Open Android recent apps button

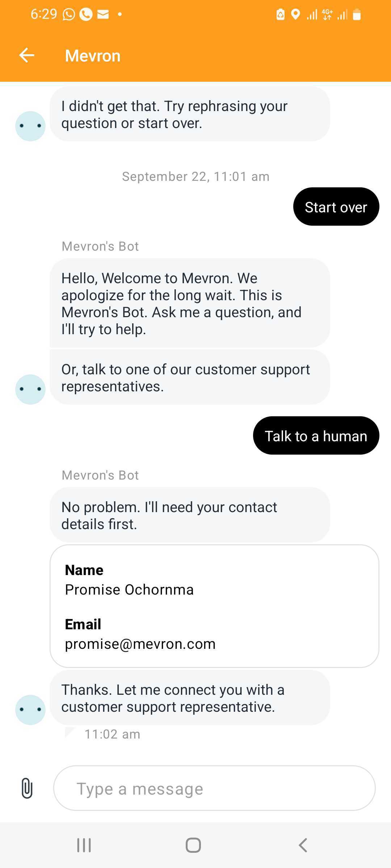click(x=84, y=845)
